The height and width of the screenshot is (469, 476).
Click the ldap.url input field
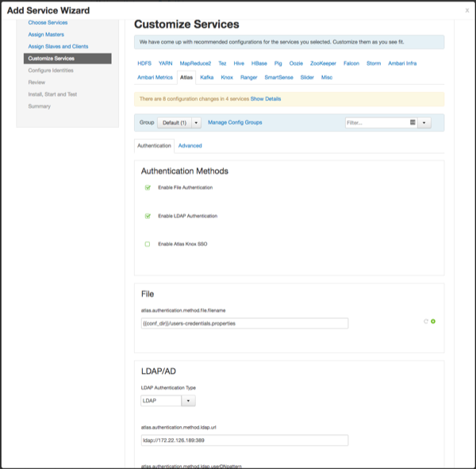[244, 440]
